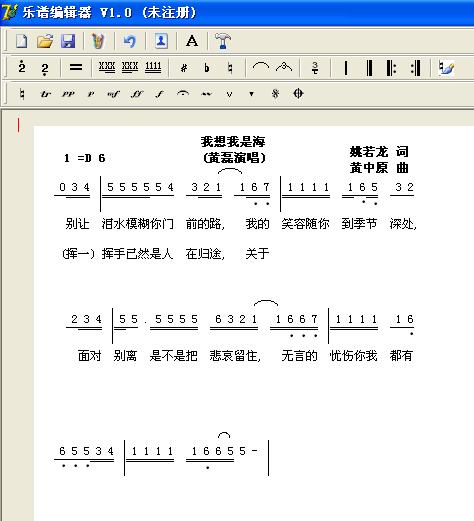
Task: Insert a flat accidental
Action: [x=207, y=68]
